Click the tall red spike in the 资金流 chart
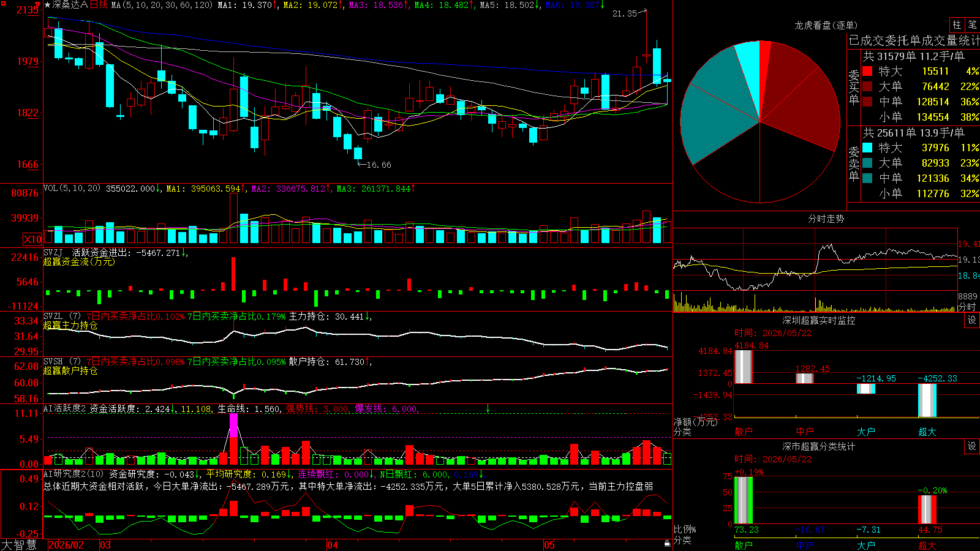The height and width of the screenshot is (551, 980). click(x=233, y=274)
